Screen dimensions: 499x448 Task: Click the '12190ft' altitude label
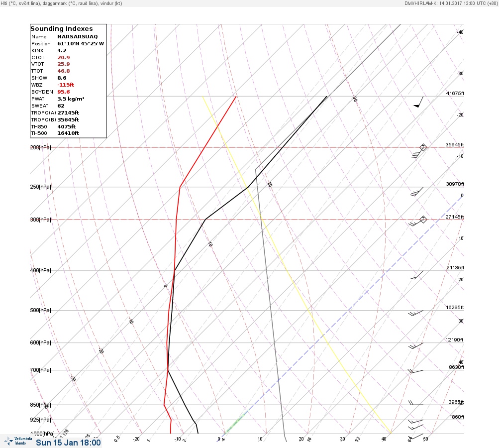pyautogui.click(x=454, y=340)
